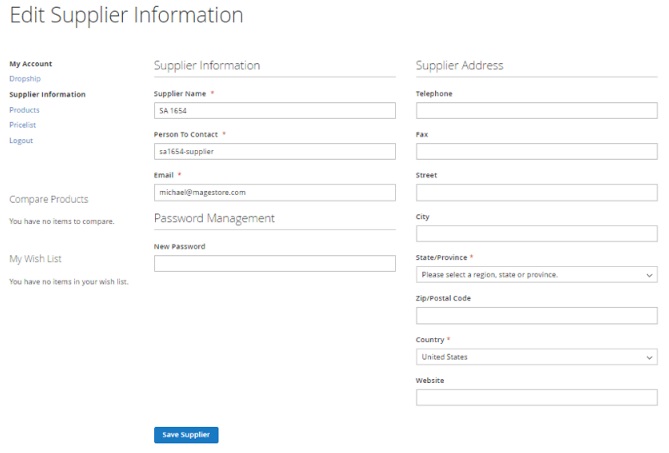This screenshot has height=453, width=669.
Task: Click the Save Supplier button
Action: 186,435
